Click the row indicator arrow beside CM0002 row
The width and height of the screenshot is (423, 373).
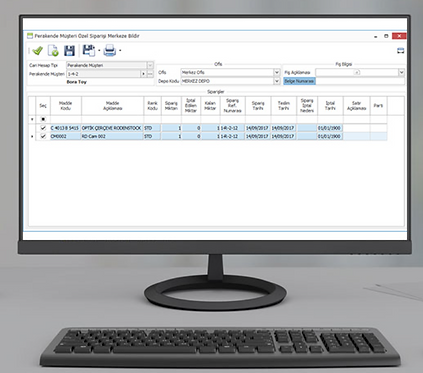(x=32, y=136)
